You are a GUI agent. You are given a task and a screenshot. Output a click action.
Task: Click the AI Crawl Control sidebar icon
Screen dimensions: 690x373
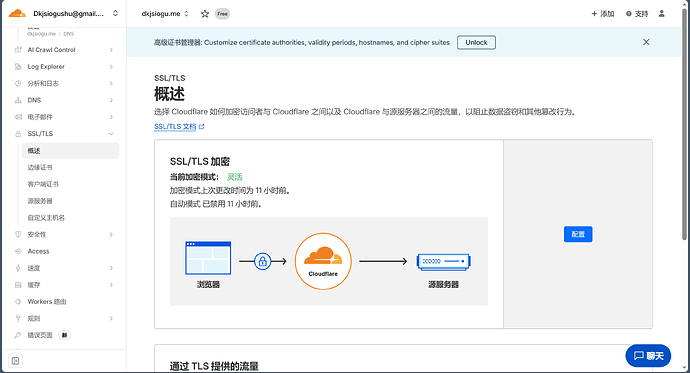18,50
